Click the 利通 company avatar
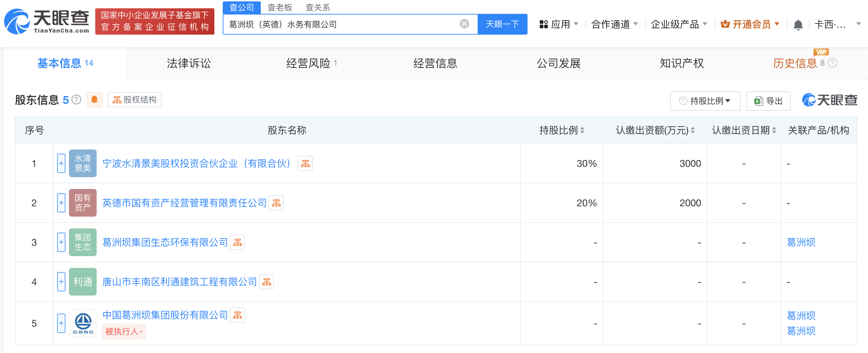Screen dimensions: 868x353 pos(83,282)
